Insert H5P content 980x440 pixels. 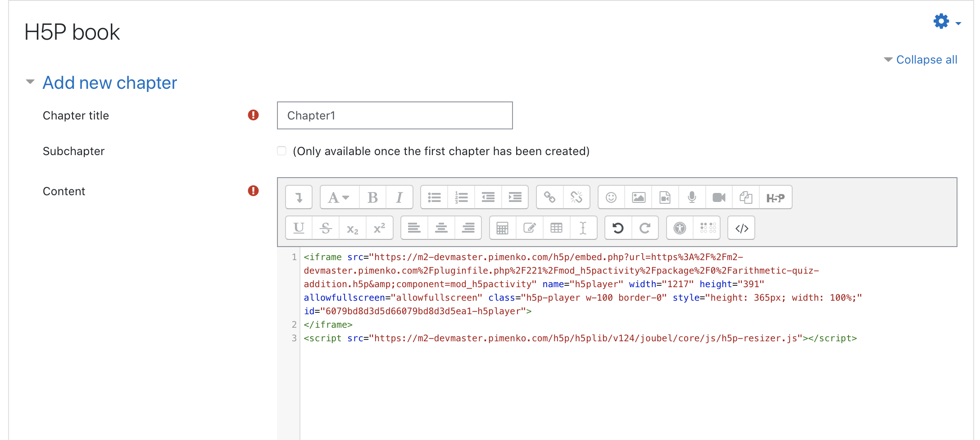pos(776,197)
